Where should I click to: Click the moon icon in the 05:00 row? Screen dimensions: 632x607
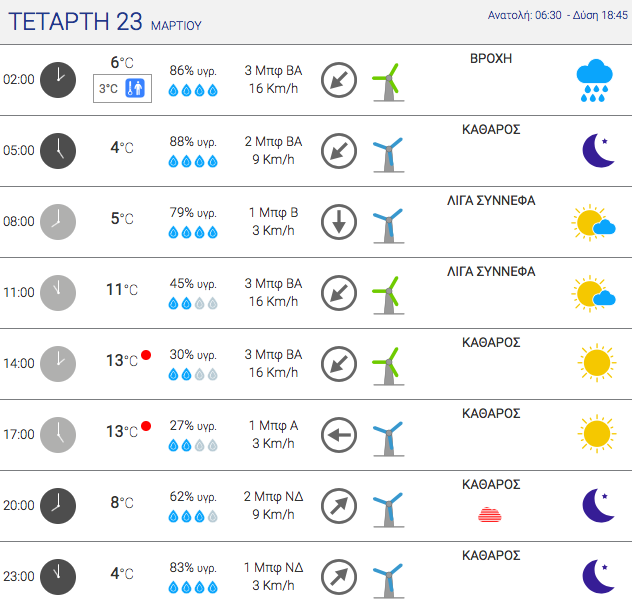point(599,150)
